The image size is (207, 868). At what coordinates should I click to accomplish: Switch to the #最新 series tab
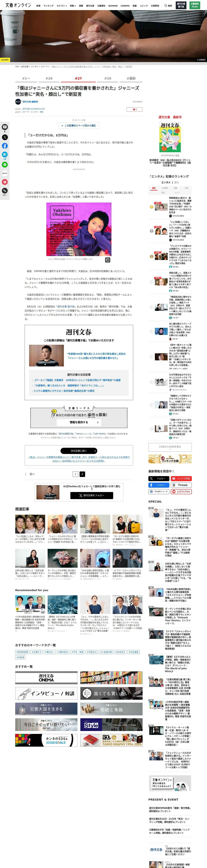tap(131, 79)
